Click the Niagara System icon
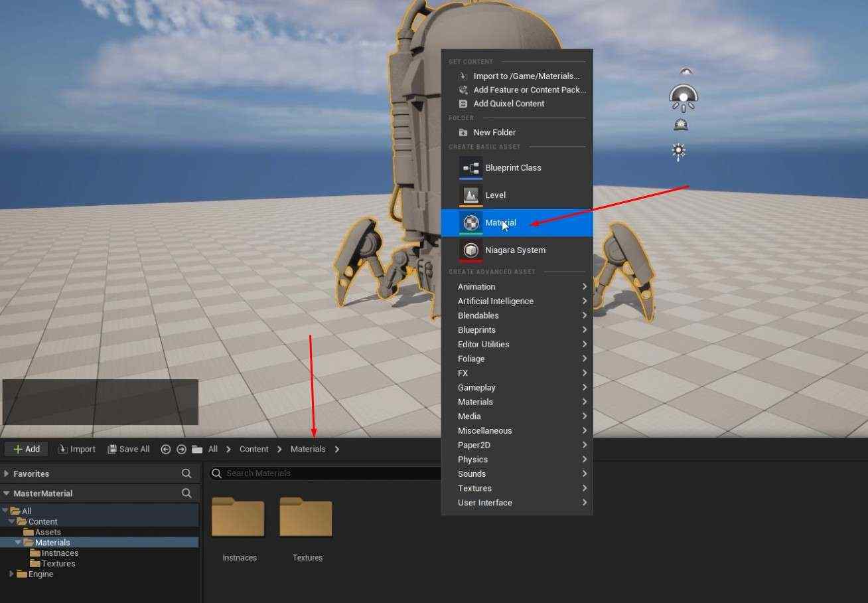Image resolution: width=868 pixels, height=603 pixels. [x=470, y=250]
